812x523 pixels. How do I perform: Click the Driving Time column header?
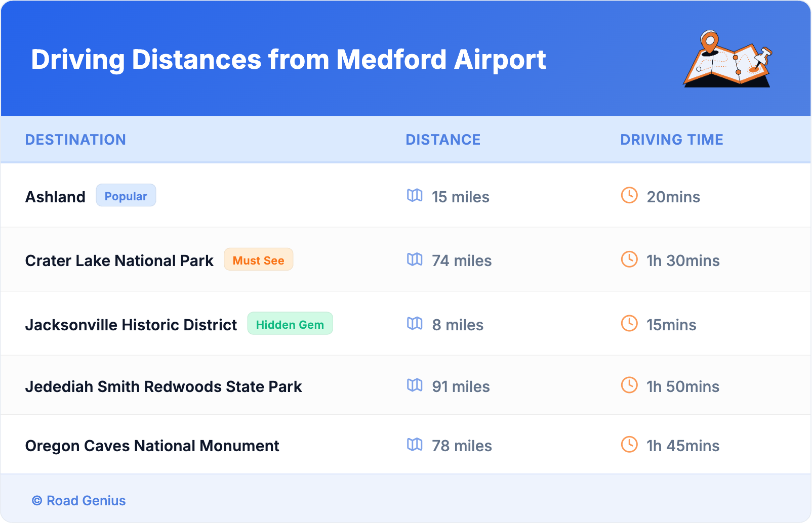[x=671, y=140]
